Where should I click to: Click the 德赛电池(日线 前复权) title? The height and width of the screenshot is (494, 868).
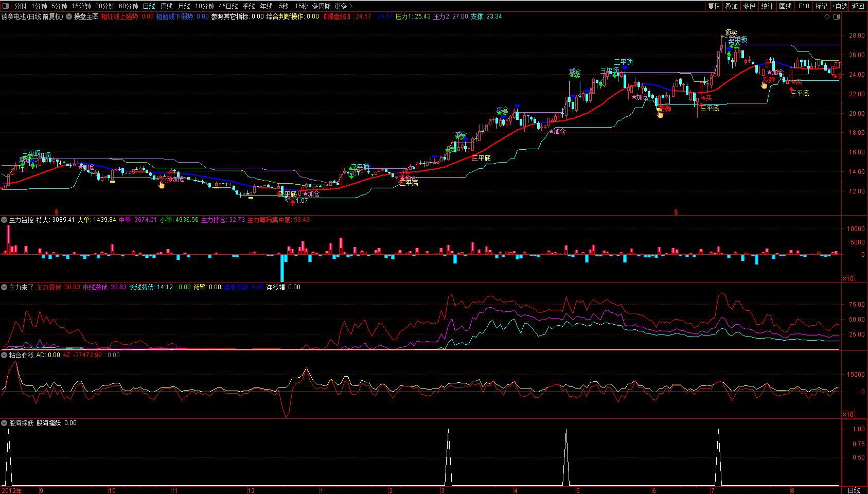(x=32, y=16)
